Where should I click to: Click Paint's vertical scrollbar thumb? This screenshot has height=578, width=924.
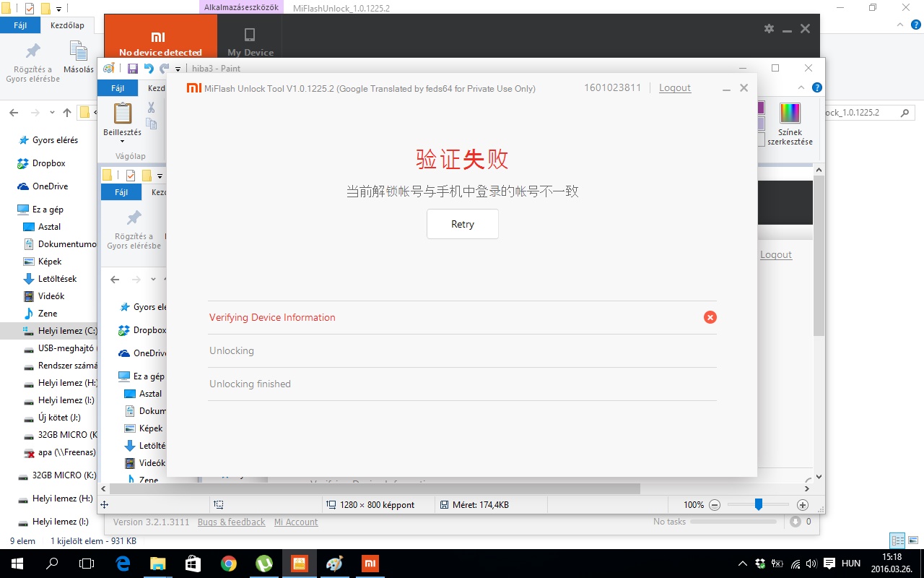(x=819, y=255)
